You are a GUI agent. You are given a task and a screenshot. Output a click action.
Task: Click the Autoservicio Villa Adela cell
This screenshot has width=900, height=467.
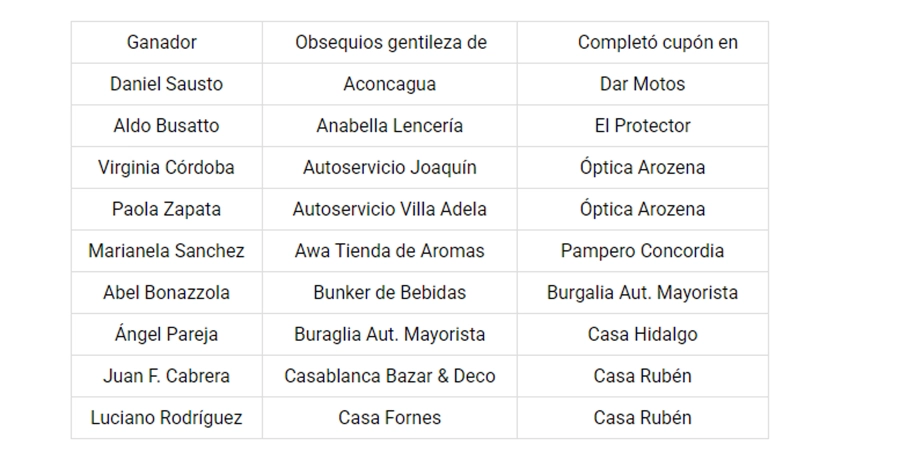[x=389, y=210]
